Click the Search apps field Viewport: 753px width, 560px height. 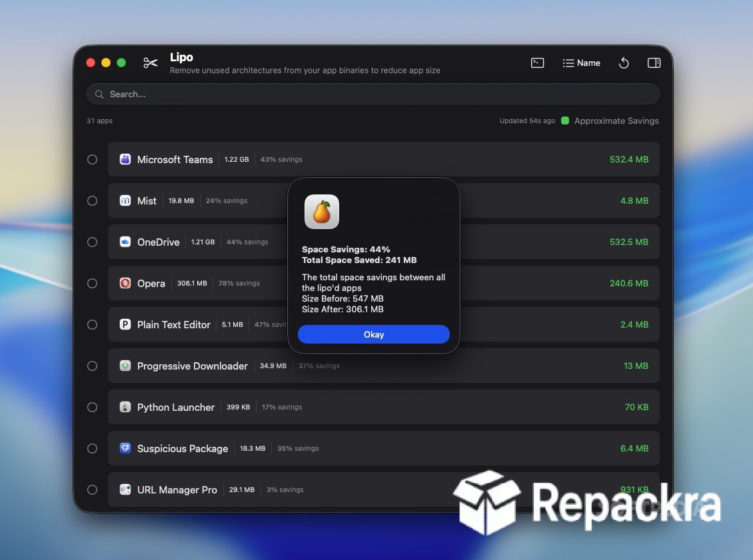tap(373, 94)
